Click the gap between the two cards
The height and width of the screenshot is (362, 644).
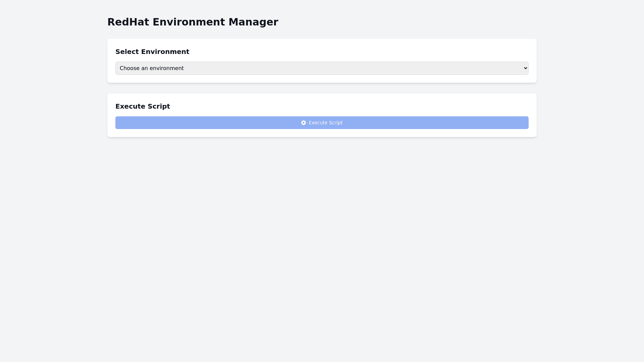point(322,88)
